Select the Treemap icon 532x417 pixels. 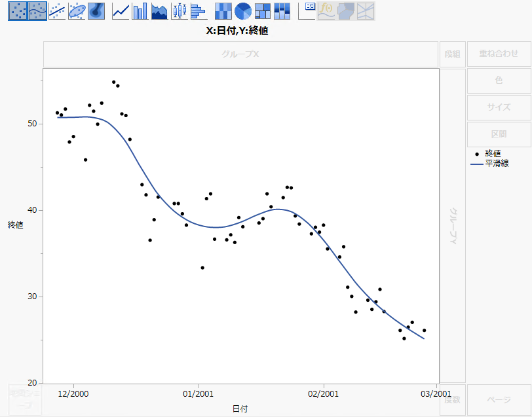pyautogui.click(x=263, y=11)
